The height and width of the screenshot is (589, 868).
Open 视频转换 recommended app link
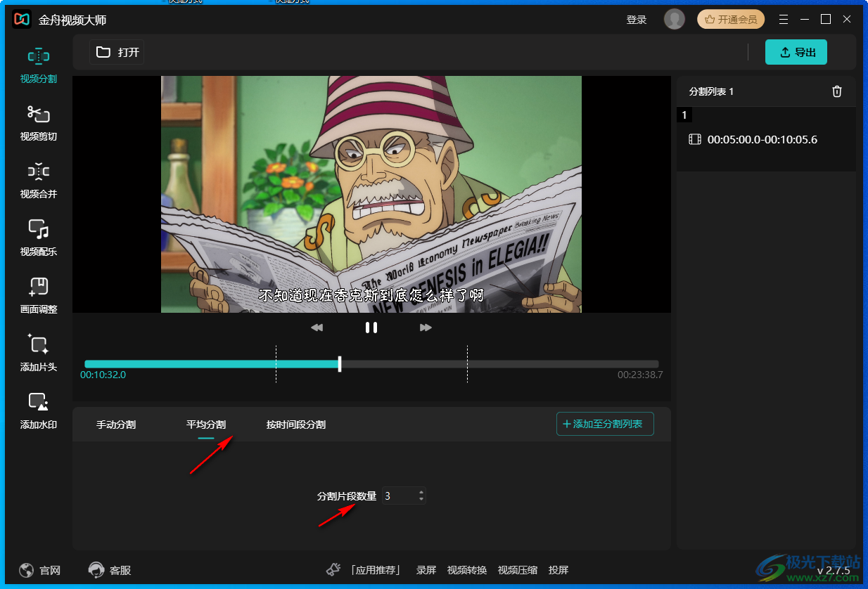(467, 570)
